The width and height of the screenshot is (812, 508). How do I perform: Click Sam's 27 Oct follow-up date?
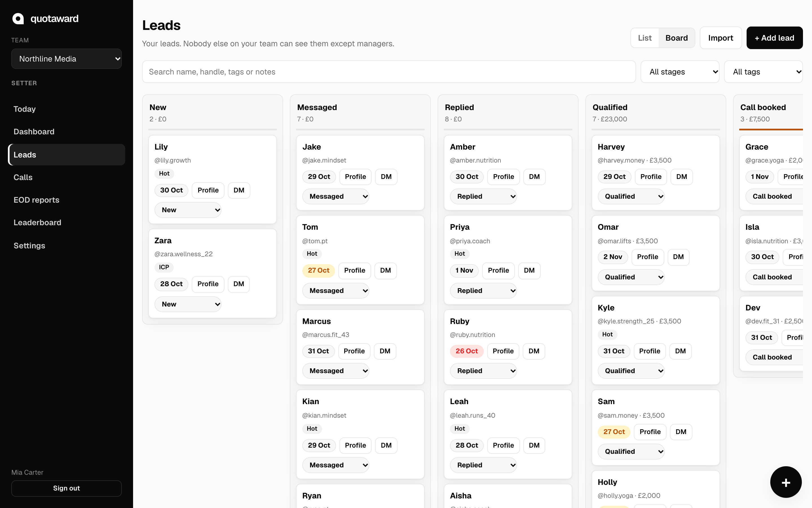(614, 432)
